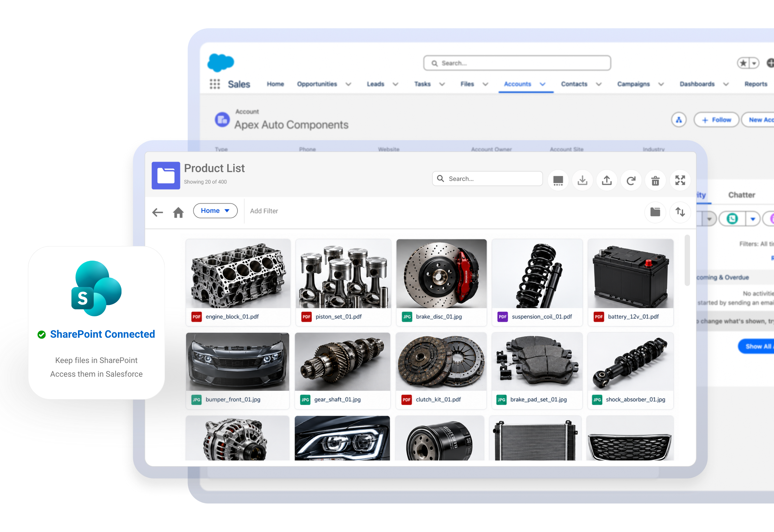Open the brake disc thumbnail
The image size is (774, 532).
[x=441, y=274]
